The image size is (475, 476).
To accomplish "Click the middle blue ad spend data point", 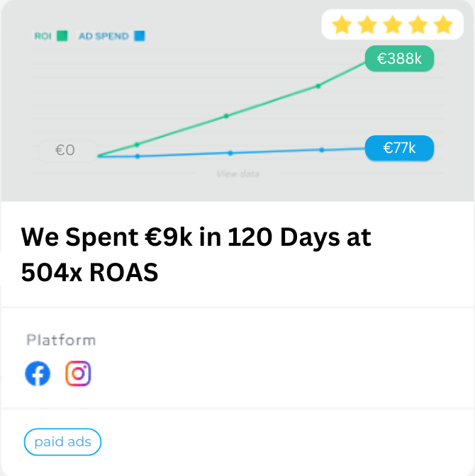I will pos(230,153).
